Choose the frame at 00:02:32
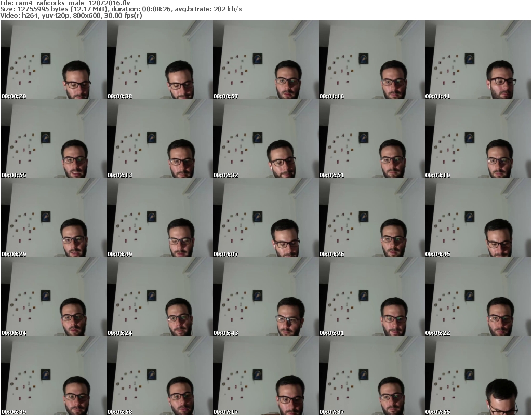The width and height of the screenshot is (532, 415). tap(265, 139)
